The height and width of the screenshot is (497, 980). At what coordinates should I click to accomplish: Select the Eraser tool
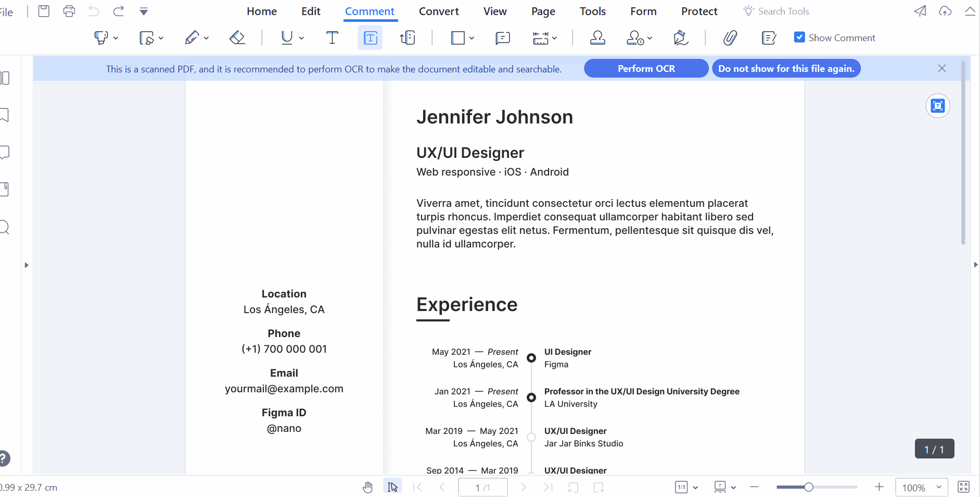coord(237,38)
